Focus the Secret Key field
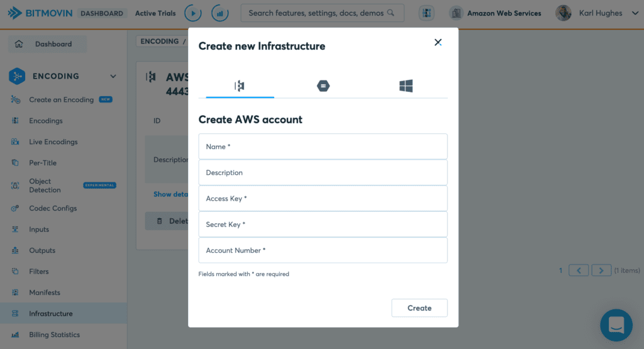The height and width of the screenshot is (349, 644). [323, 224]
